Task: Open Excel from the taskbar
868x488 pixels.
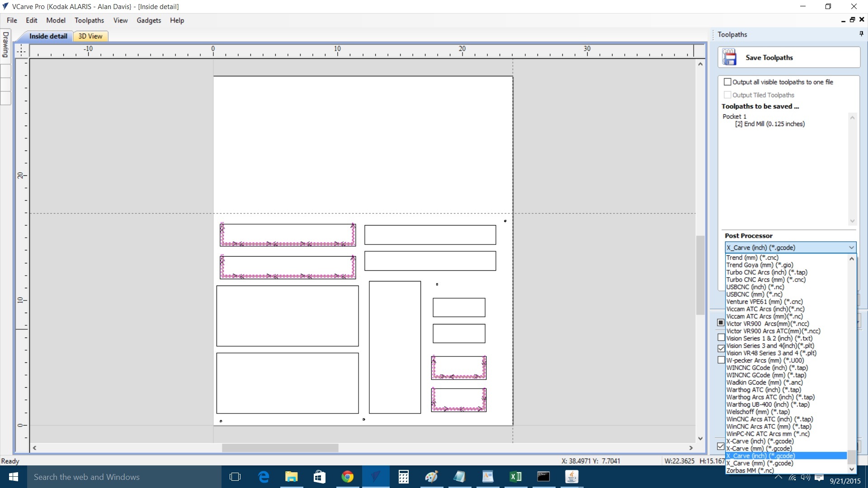Action: pos(515,477)
